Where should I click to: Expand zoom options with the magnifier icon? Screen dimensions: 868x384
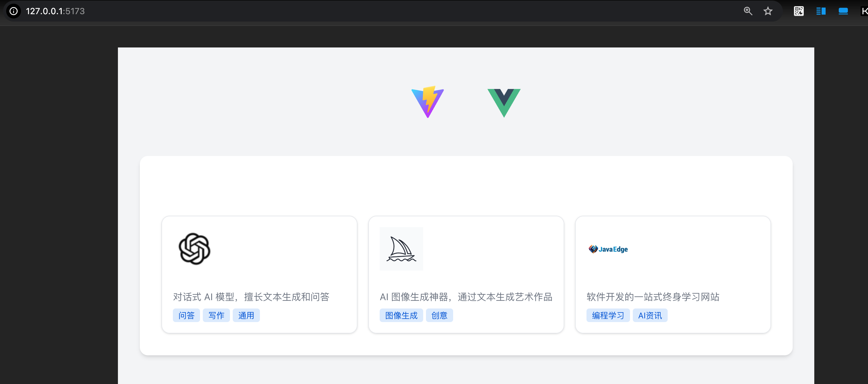click(748, 11)
